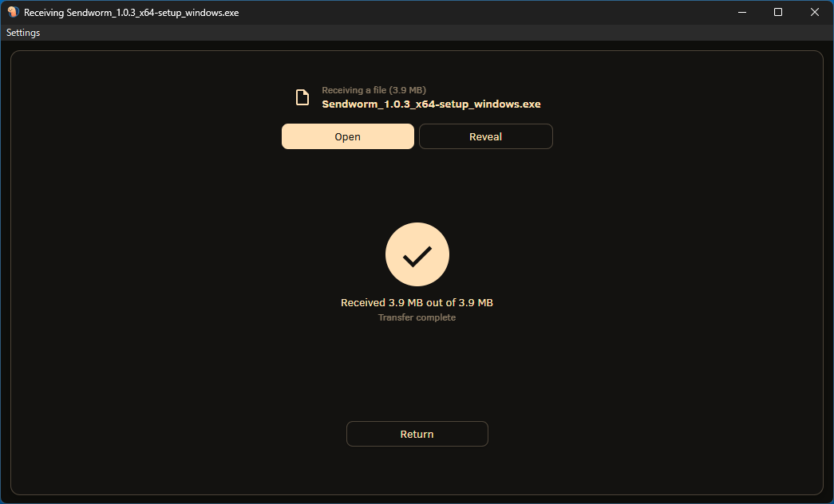
Task: Click the Return button
Action: pos(417,434)
